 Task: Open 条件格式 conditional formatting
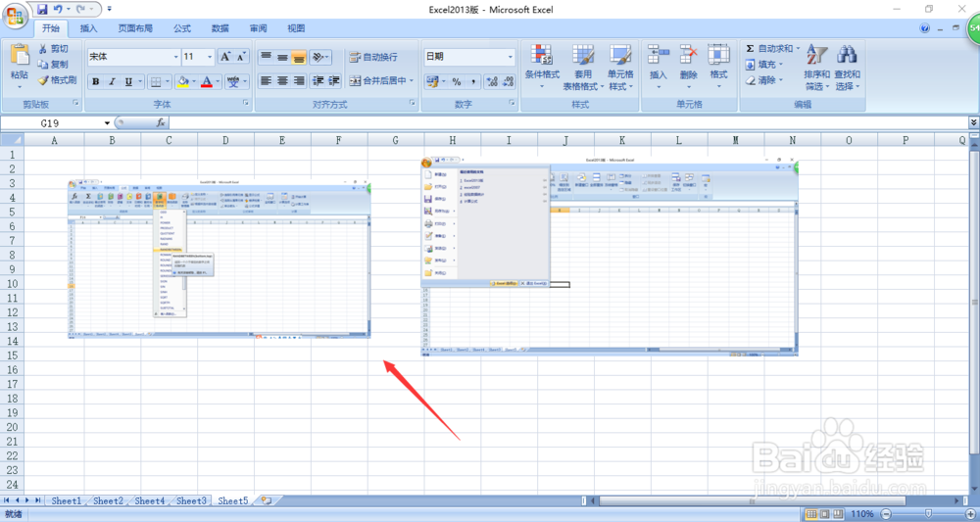[542, 68]
